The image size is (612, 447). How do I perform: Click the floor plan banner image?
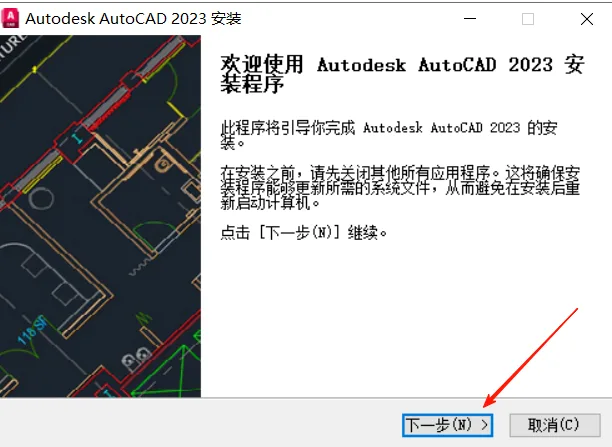point(100,216)
